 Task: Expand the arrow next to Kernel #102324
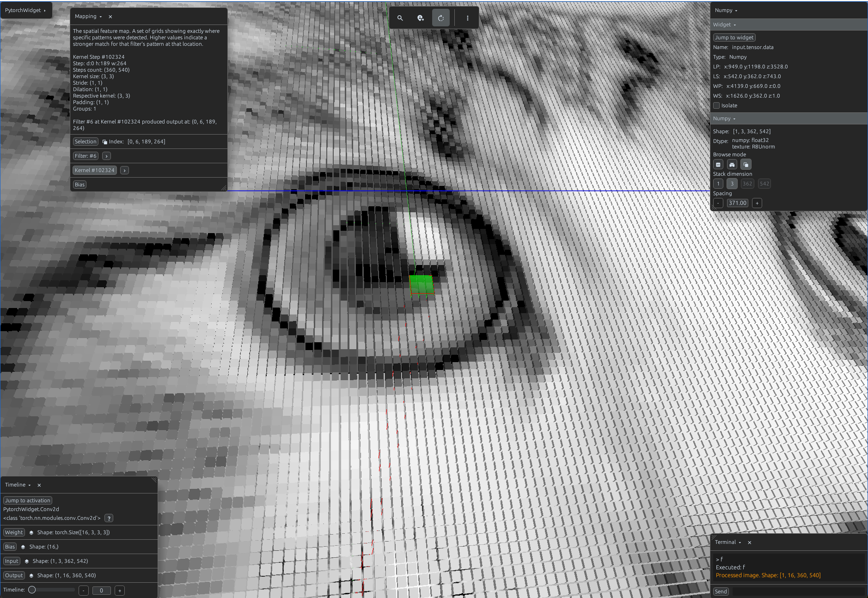tap(124, 171)
